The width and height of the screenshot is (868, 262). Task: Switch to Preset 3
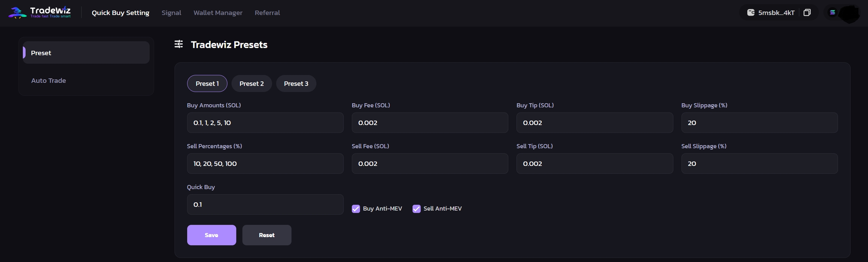(296, 84)
